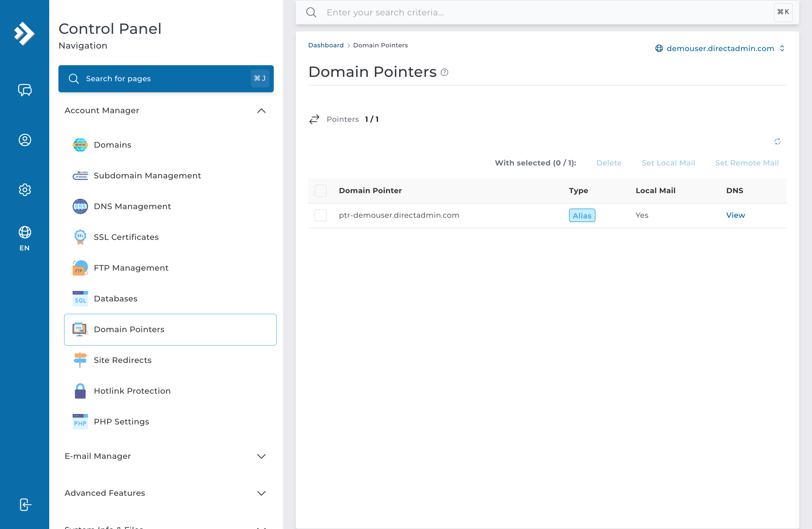This screenshot has width=812, height=529.
Task: Click the ptr-demouser.directadmin.com pointer name
Action: [x=399, y=215]
